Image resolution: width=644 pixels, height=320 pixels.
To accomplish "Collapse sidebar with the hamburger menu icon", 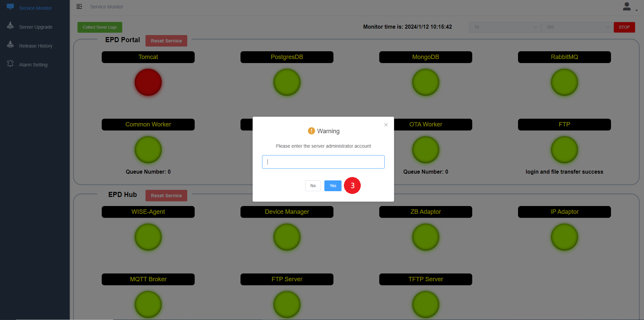I will point(79,7).
